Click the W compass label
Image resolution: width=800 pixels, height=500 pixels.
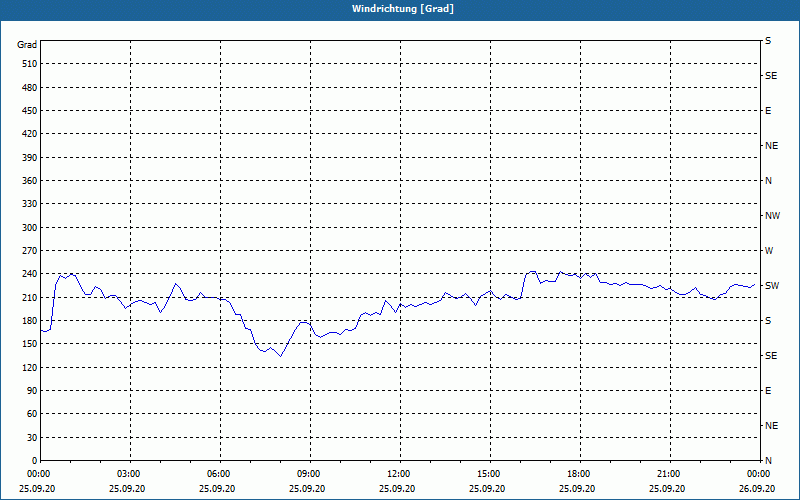769,251
